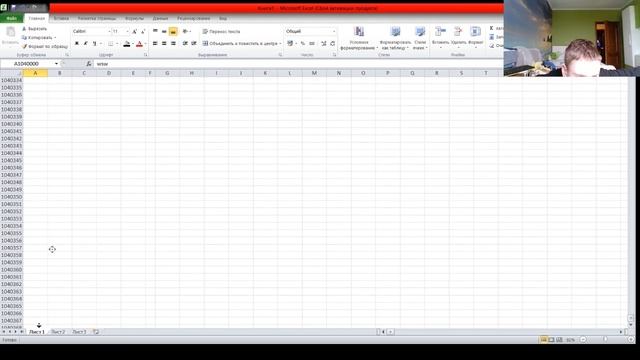
Task: Click Копировать (copy) button
Action: click(37, 38)
